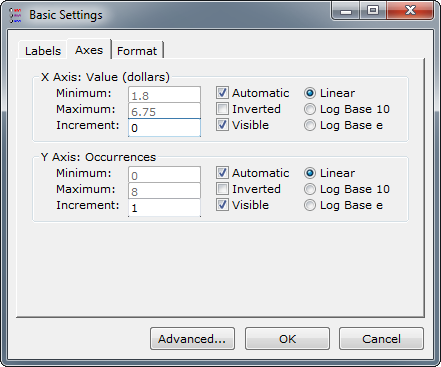Toggle Y Axis Visible checkbox
The image size is (441, 367).
coord(222,205)
